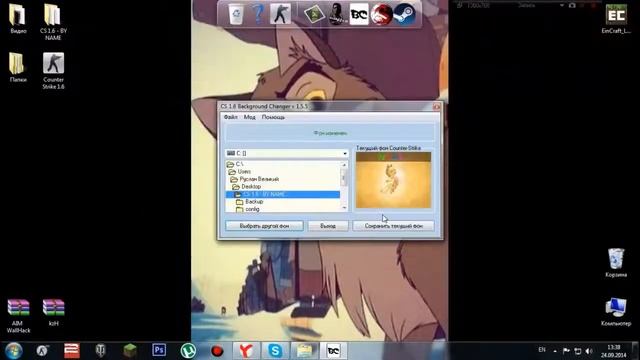The width and height of the screenshot is (640, 360).
Task: Click the folder list scroll up arrow
Action: (x=344, y=164)
